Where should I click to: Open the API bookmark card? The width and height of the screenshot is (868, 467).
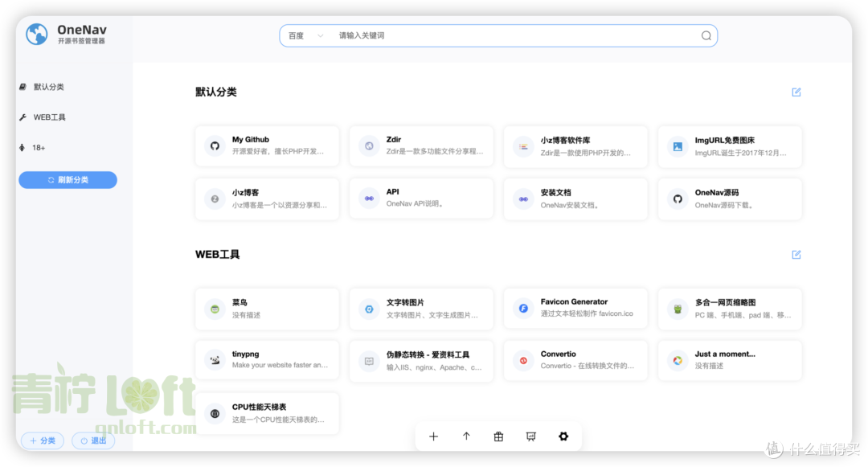click(421, 199)
